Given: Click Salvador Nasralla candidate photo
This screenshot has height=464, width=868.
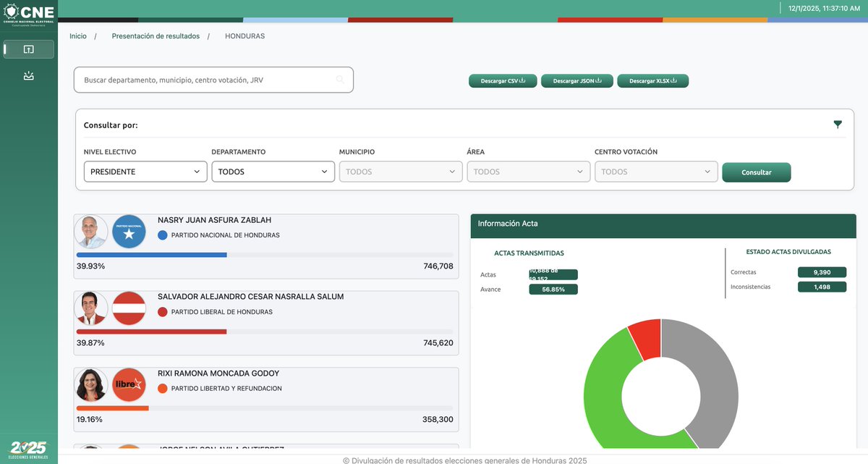Looking at the screenshot, I should click(x=91, y=308).
